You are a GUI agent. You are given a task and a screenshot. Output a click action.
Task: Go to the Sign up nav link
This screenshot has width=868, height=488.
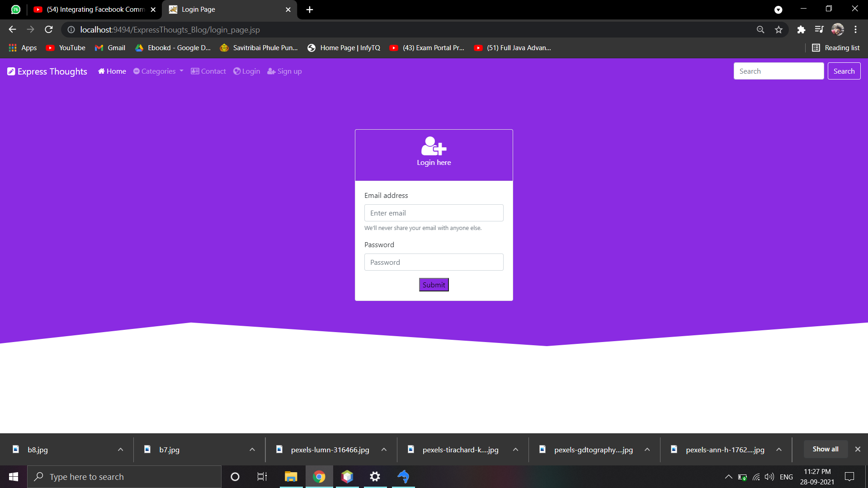click(x=284, y=71)
